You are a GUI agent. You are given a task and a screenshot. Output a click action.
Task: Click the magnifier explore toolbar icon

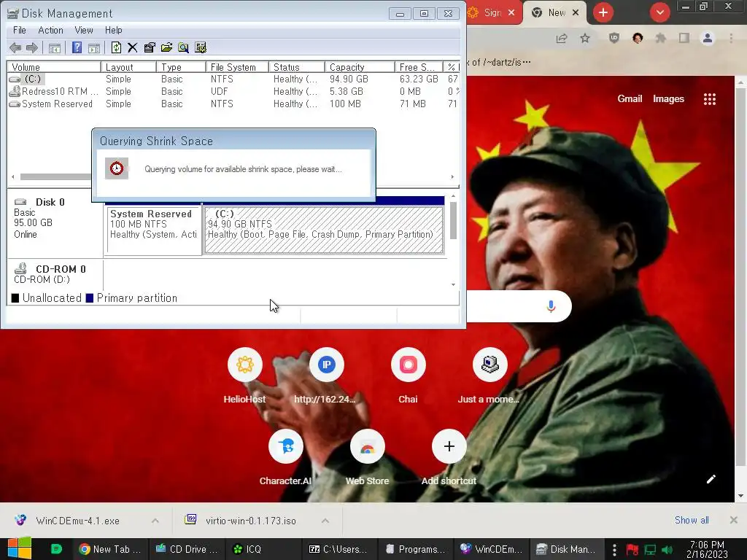183,47
